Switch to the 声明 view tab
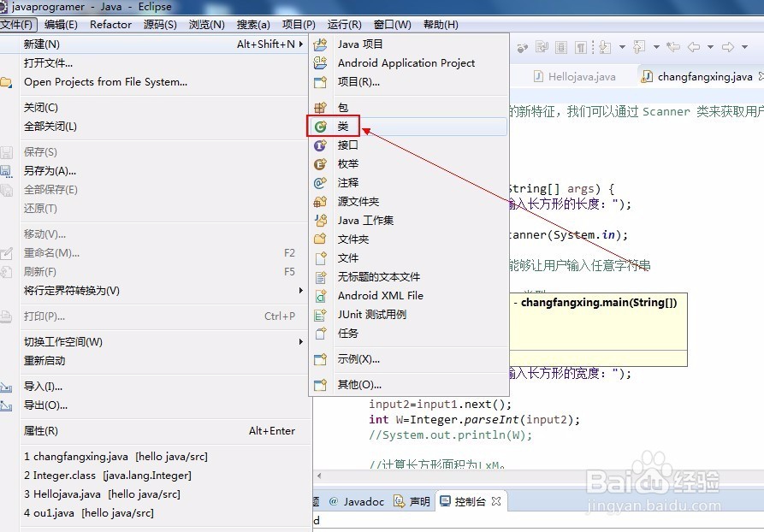The height and width of the screenshot is (532, 764). (x=412, y=501)
